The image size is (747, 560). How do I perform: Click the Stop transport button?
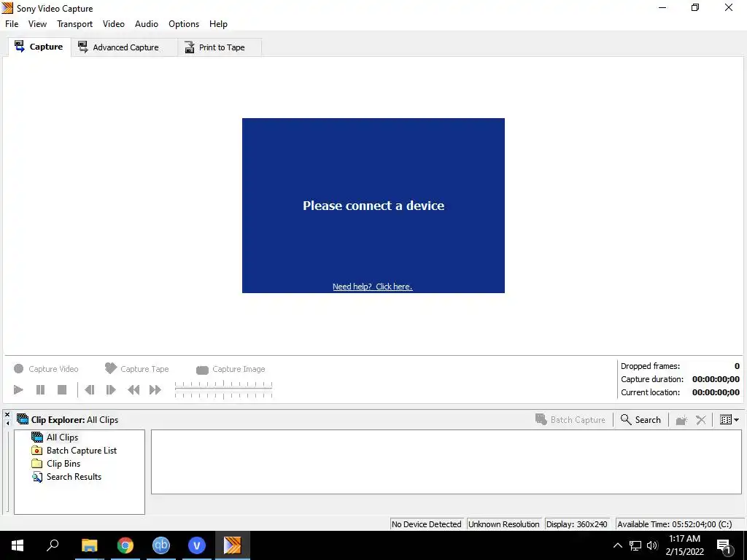click(62, 389)
